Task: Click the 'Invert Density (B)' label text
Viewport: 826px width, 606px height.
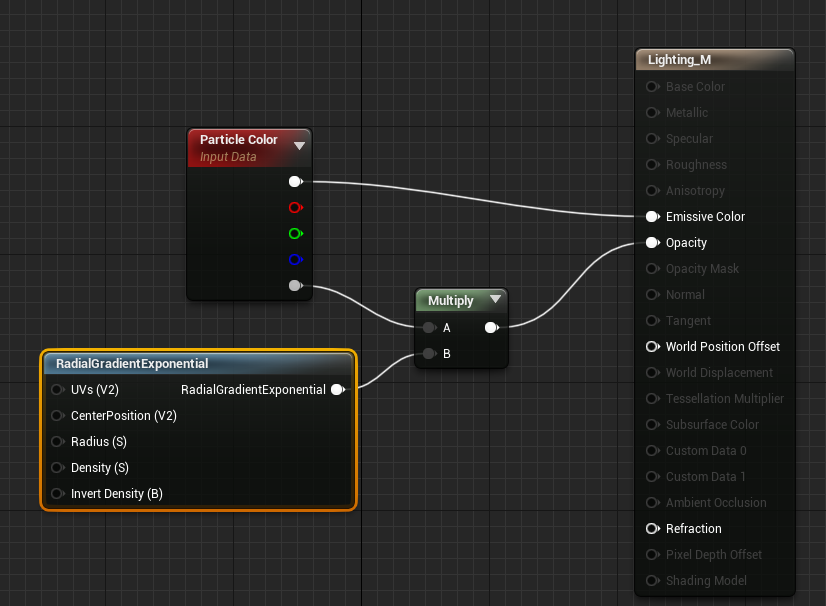Action: (117, 494)
